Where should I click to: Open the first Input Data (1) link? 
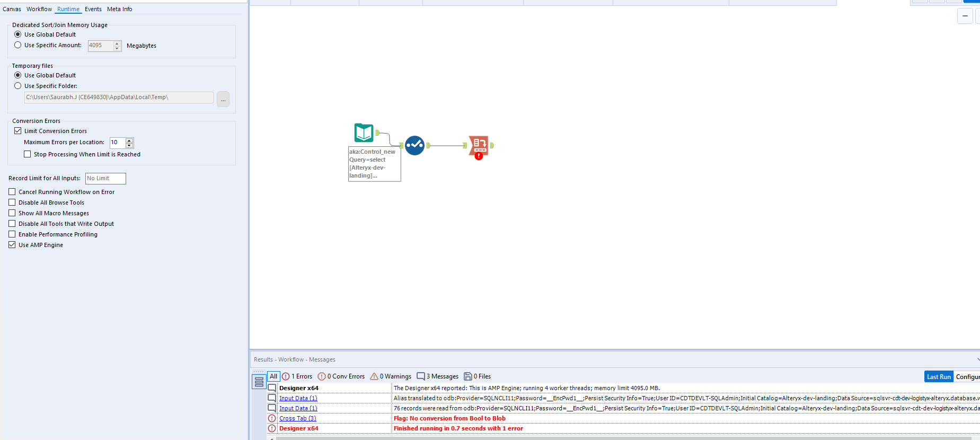298,398
